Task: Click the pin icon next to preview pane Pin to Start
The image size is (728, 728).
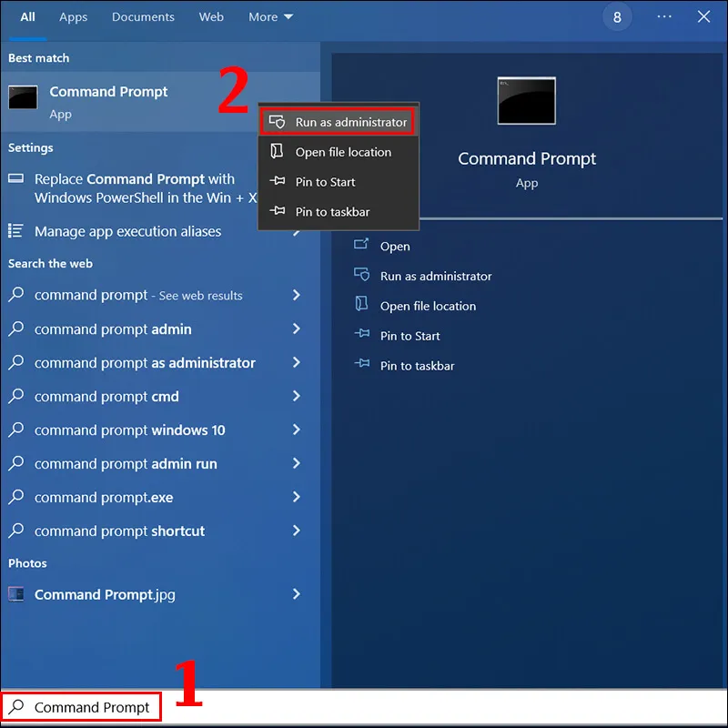Action: tap(361, 334)
